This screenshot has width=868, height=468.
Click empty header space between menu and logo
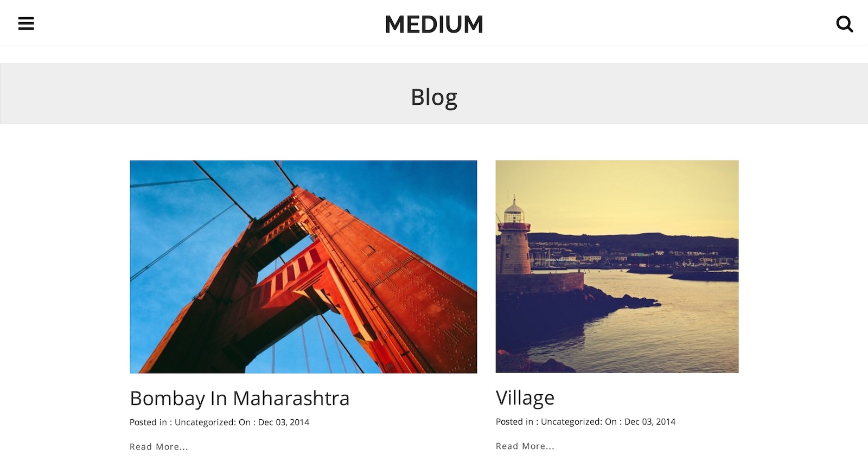(x=209, y=23)
